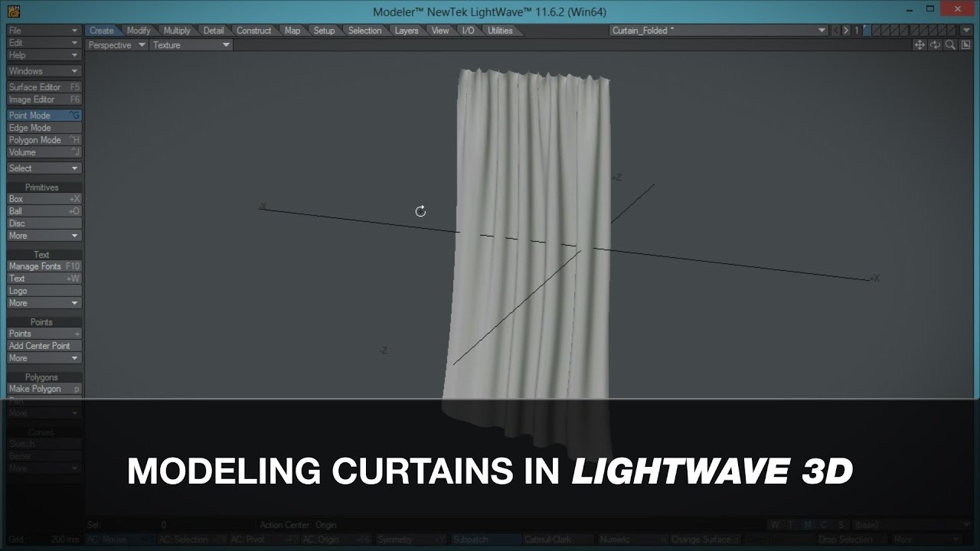The height and width of the screenshot is (551, 980).
Task: Select the first layer slot
Action: click(867, 31)
